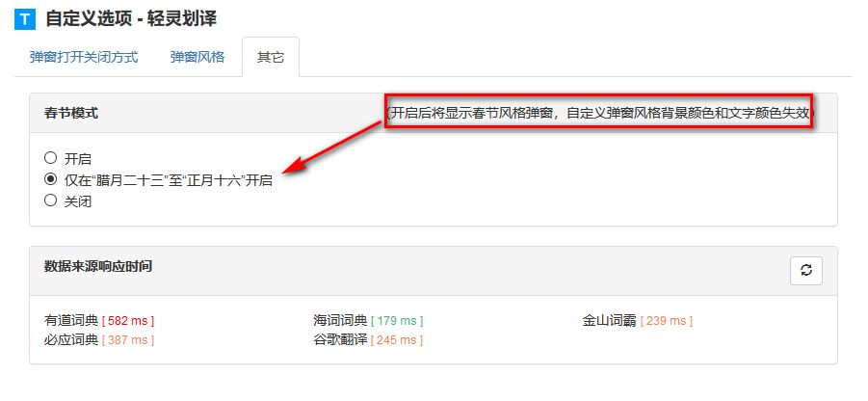Open the 其它 tab

(271, 57)
